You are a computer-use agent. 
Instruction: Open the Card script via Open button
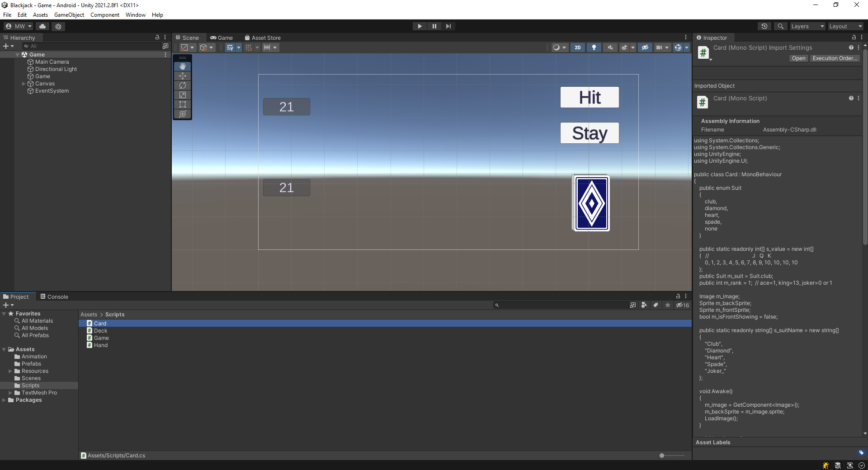coord(798,58)
